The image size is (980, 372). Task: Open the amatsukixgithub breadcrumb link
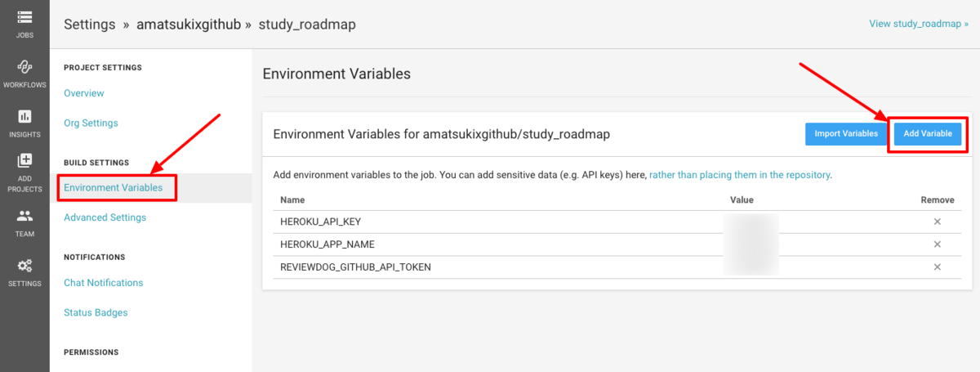coord(188,25)
